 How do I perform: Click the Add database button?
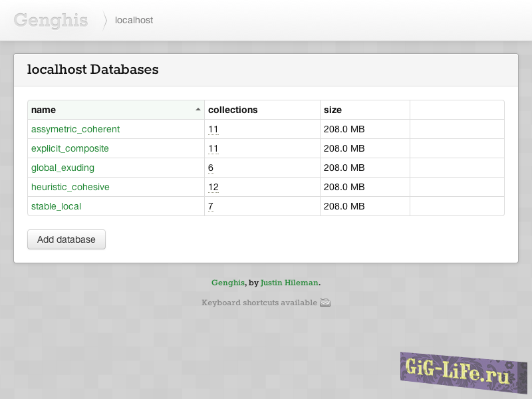(x=66, y=239)
